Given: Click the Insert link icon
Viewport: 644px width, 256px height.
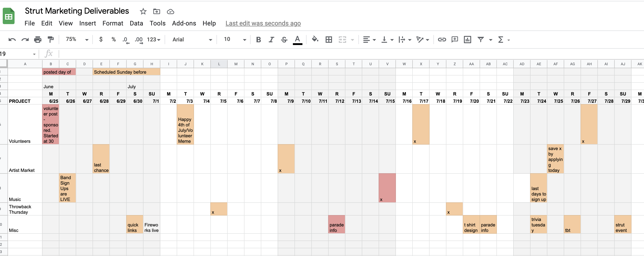Looking at the screenshot, I should (442, 40).
